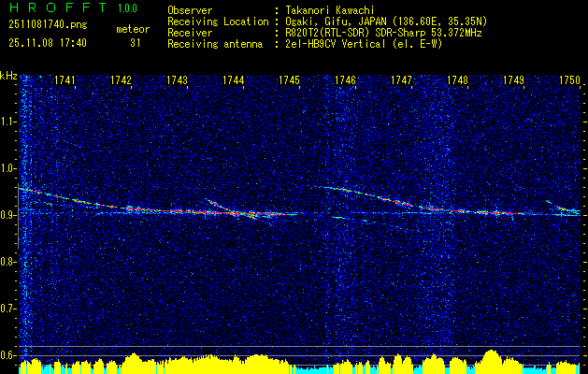Click frequency axis label 0.7

click(8, 309)
